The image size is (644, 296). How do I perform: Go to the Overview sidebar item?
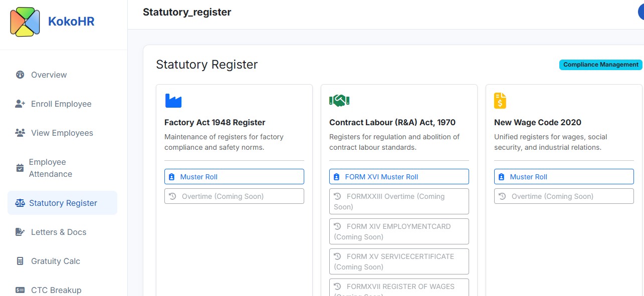[49, 75]
